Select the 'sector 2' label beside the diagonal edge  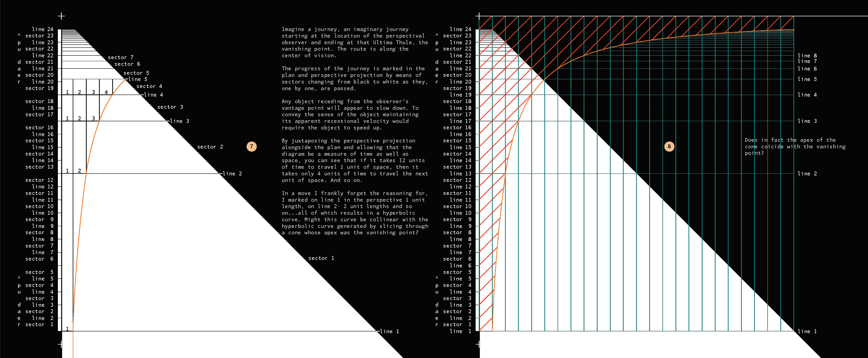(x=210, y=147)
